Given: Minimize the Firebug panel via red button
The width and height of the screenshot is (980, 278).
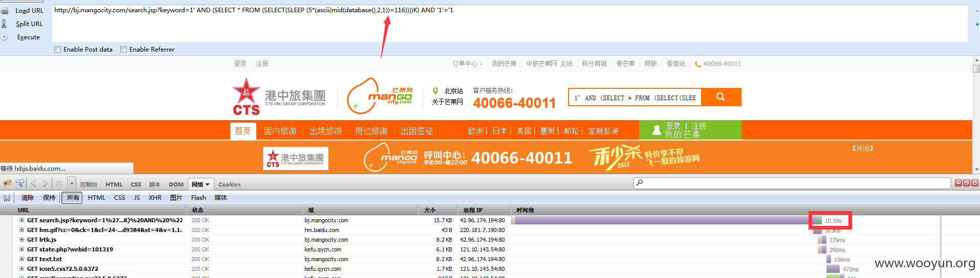Looking at the screenshot, I should click(958, 183).
